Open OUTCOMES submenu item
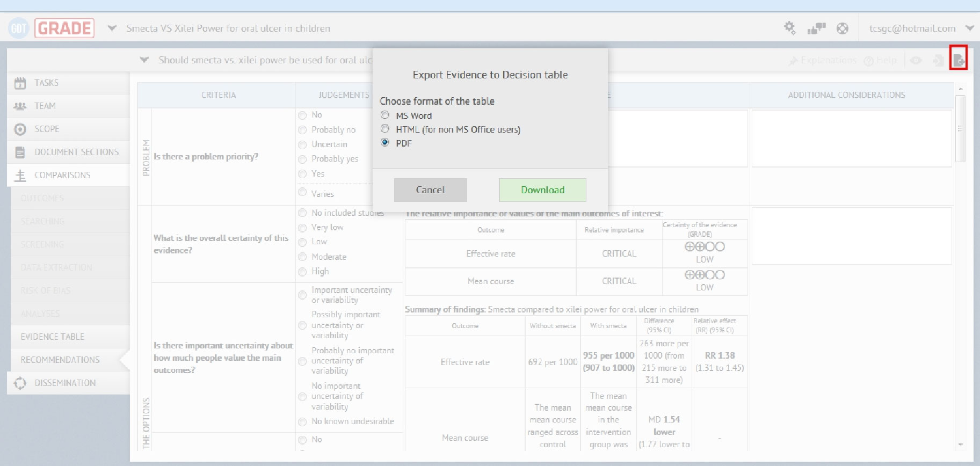This screenshot has width=980, height=466. (x=70, y=198)
